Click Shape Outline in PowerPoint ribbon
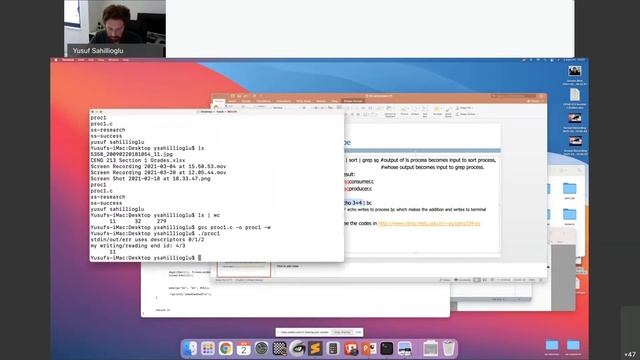The image size is (640, 360). [466, 114]
